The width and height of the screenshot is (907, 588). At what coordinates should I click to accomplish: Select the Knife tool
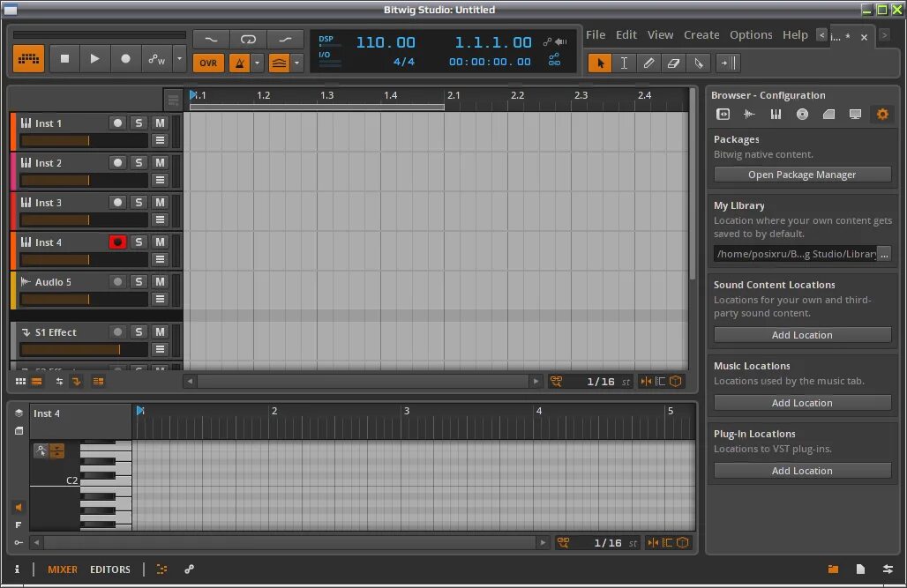[x=698, y=63]
